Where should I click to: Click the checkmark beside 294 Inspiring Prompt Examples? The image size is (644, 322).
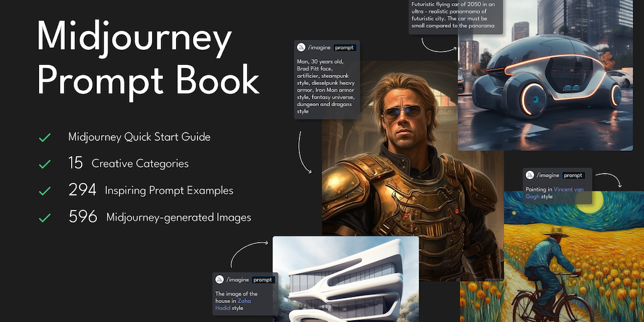(x=45, y=191)
